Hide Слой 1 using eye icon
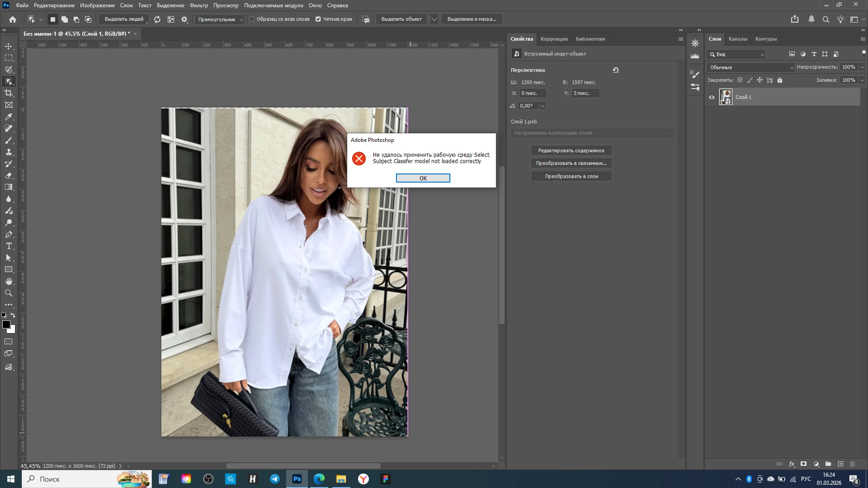 click(x=712, y=97)
